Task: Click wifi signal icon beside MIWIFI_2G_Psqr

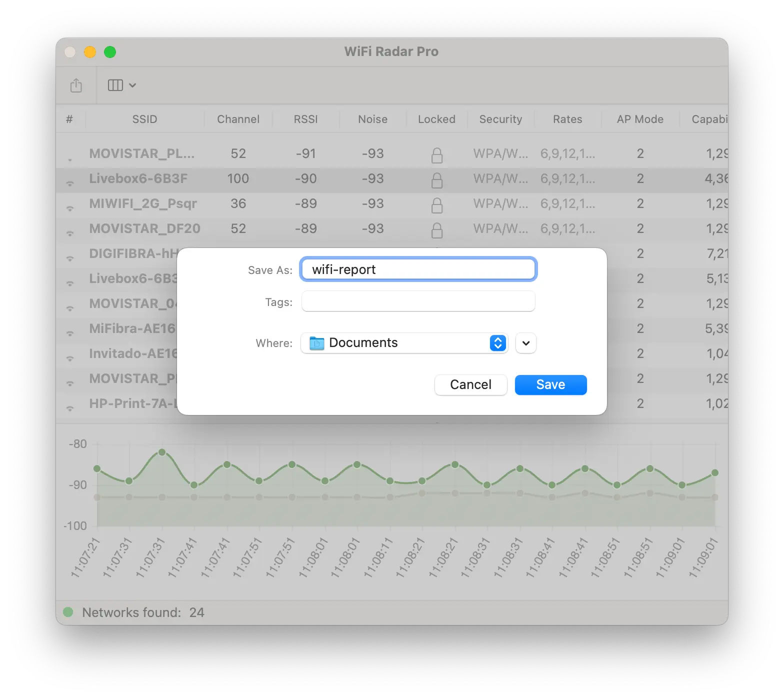Action: click(70, 208)
